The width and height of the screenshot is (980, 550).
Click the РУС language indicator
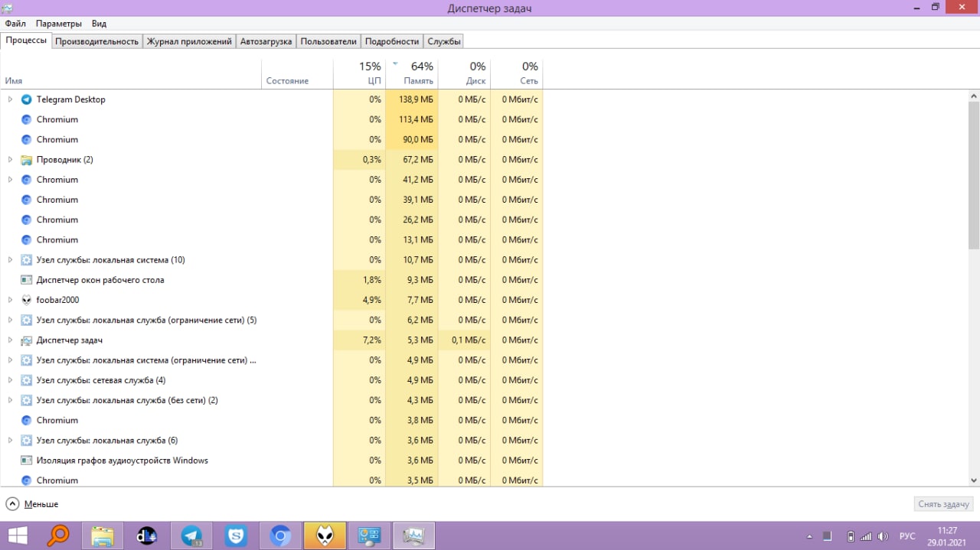pyautogui.click(x=907, y=536)
